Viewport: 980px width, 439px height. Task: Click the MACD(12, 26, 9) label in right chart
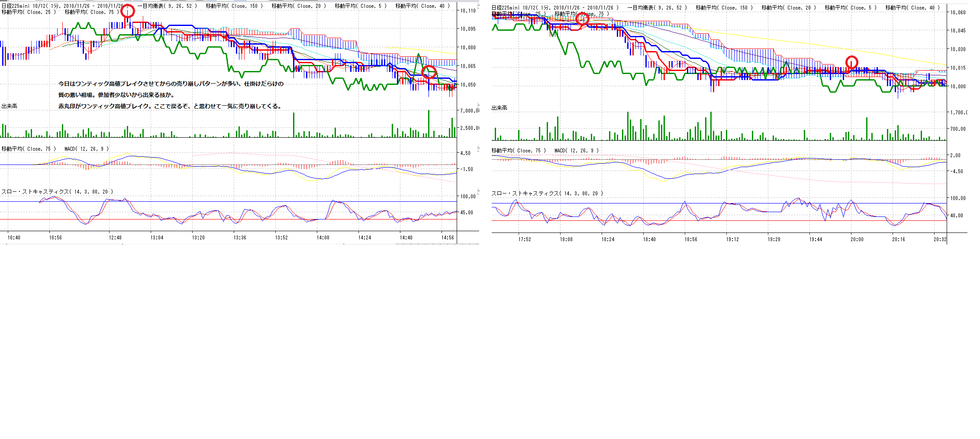577,151
